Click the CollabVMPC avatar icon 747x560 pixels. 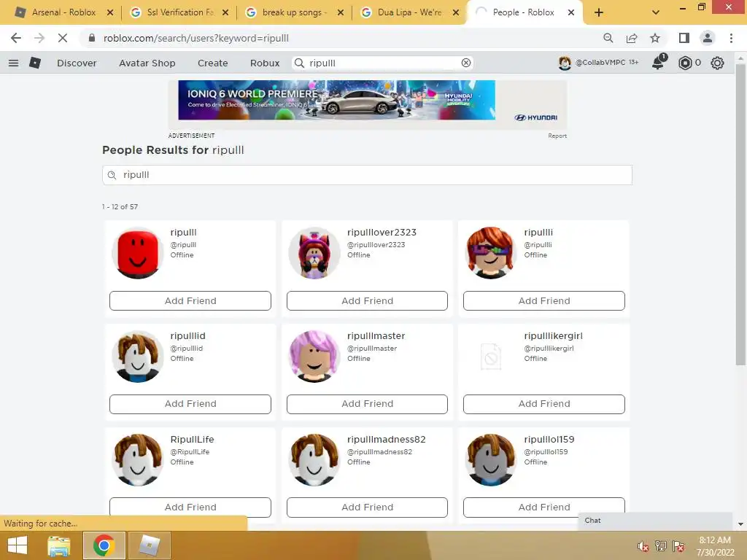pyautogui.click(x=565, y=63)
